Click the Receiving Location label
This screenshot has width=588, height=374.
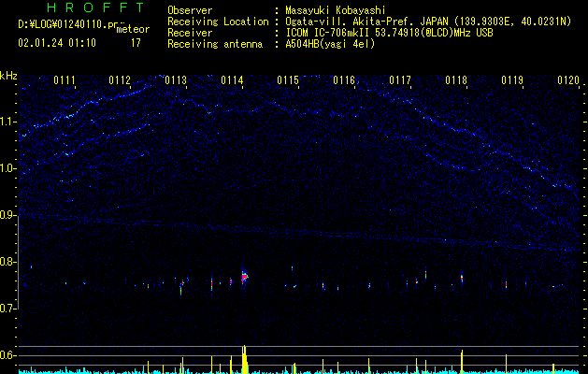point(218,22)
